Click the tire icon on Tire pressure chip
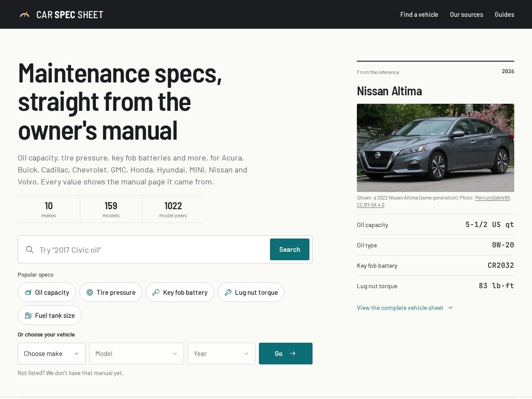 pyautogui.click(x=90, y=293)
